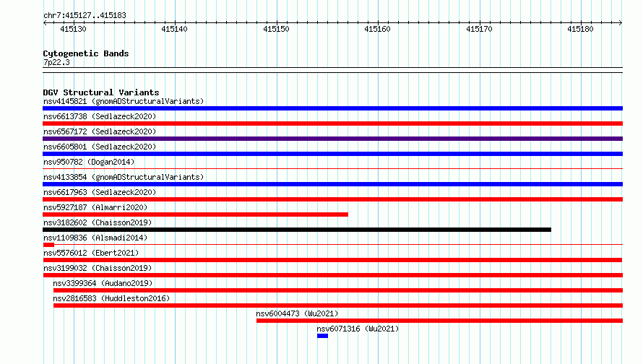Open the nsv6605801 (Sedlazeck2020) label
Image resolution: width=643 pixels, height=364 pixels.
coord(100,147)
